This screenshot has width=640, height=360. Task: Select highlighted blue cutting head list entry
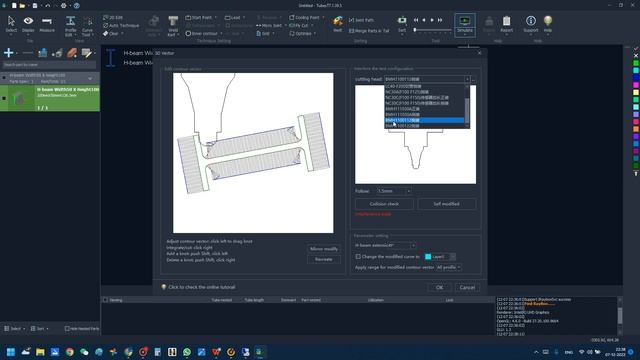click(x=424, y=120)
